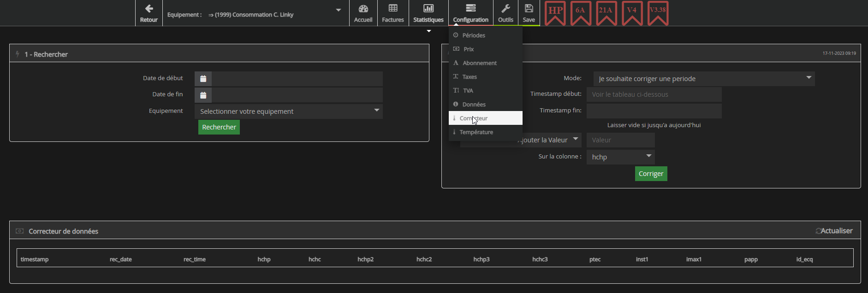
Task: Refresh the table with Actualiser
Action: [834, 231]
